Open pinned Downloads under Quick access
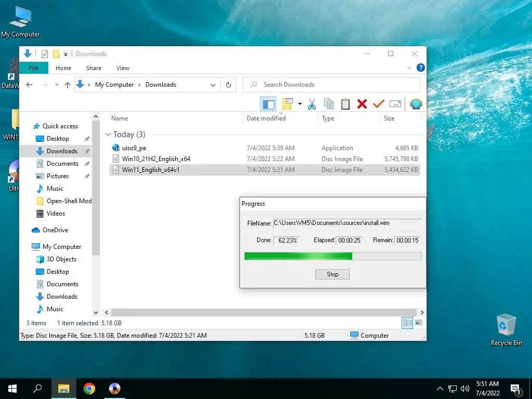Image resolution: width=532 pixels, height=399 pixels. 62,151
